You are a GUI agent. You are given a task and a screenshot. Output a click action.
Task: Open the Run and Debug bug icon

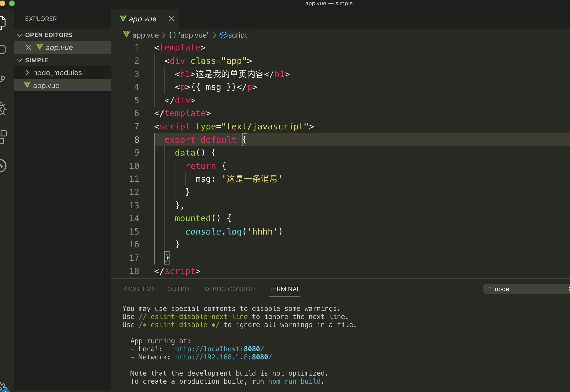tap(3, 108)
